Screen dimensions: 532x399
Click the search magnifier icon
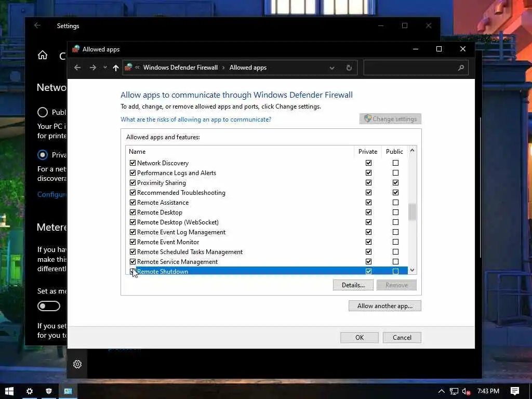(461, 68)
